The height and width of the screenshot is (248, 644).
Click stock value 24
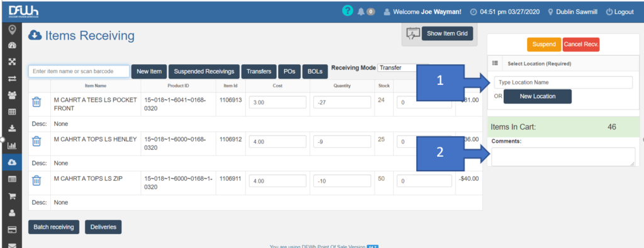(x=381, y=100)
